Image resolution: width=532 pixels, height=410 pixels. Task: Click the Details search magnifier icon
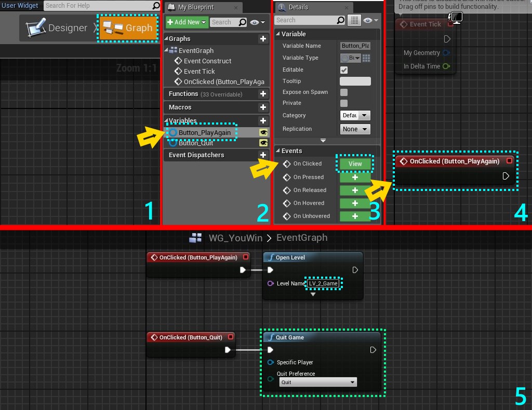coord(341,20)
